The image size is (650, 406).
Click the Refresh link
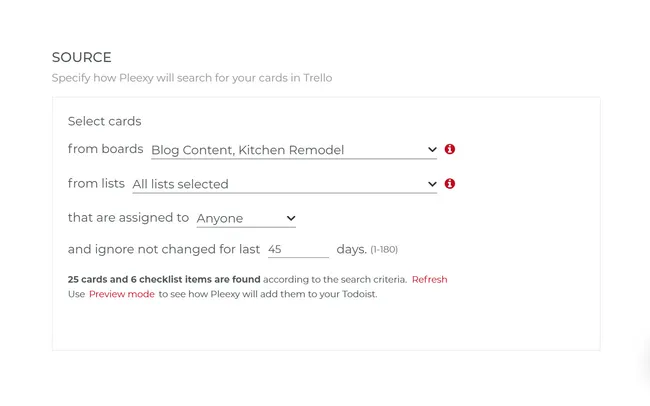(429, 280)
